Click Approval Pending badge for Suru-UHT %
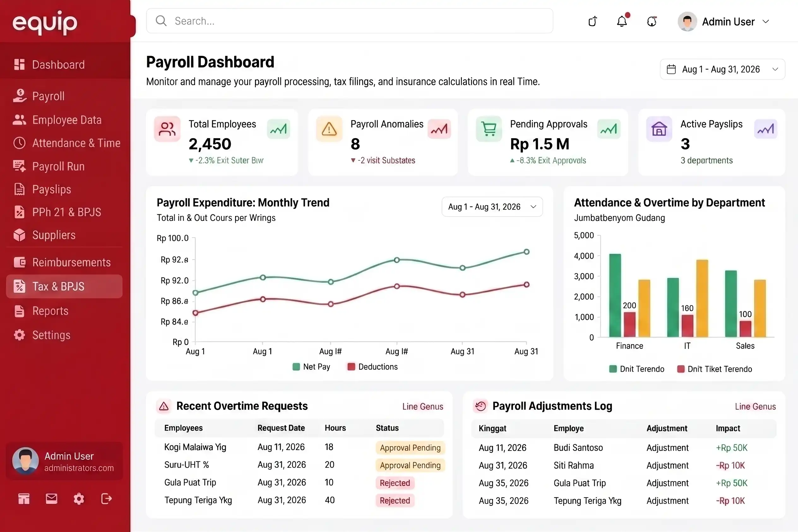This screenshot has width=798, height=532. point(410,465)
